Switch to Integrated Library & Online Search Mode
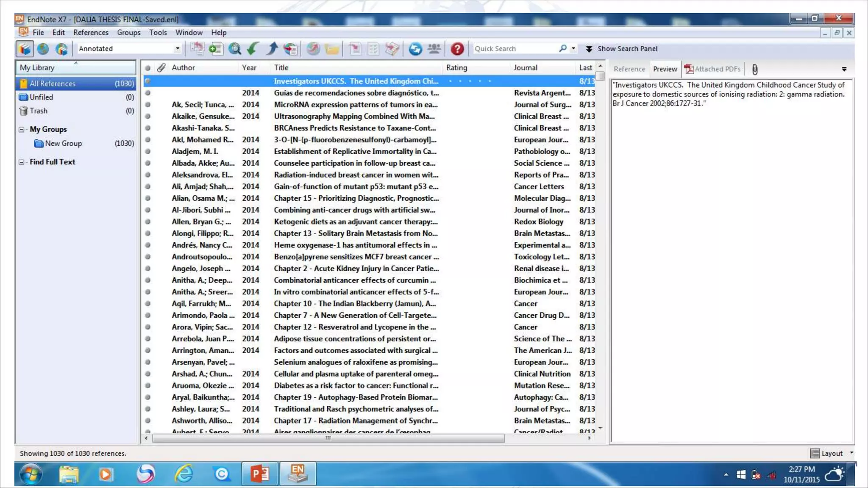Screen dimensions: 868x488 [61, 49]
